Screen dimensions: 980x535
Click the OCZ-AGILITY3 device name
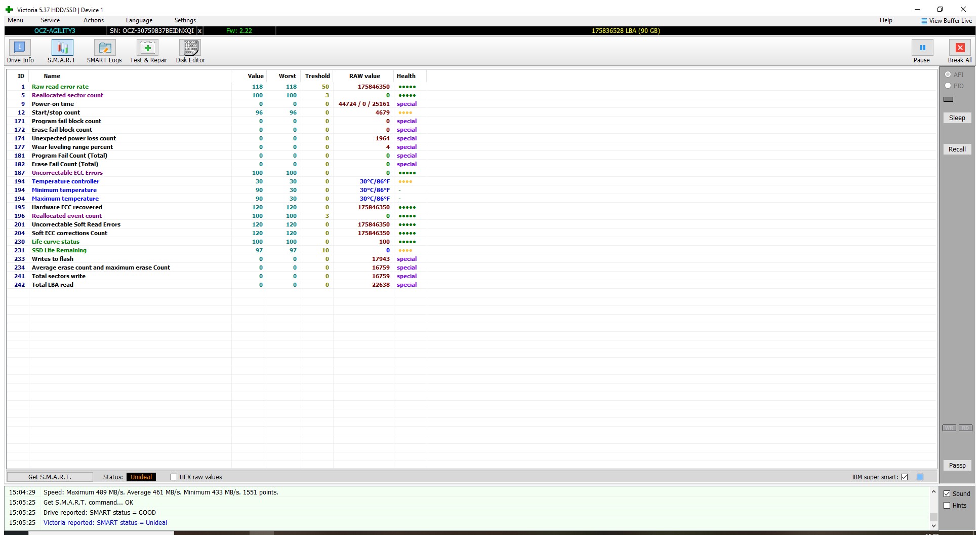(55, 31)
